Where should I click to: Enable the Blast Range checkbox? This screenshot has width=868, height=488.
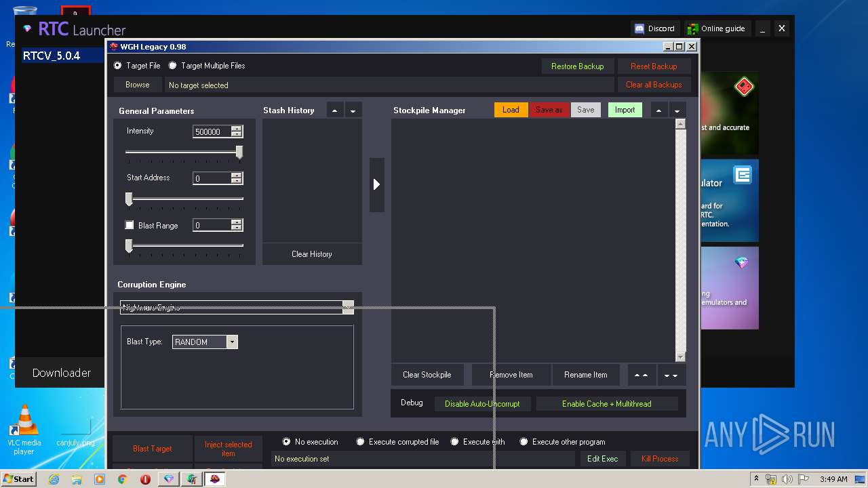[x=130, y=225]
